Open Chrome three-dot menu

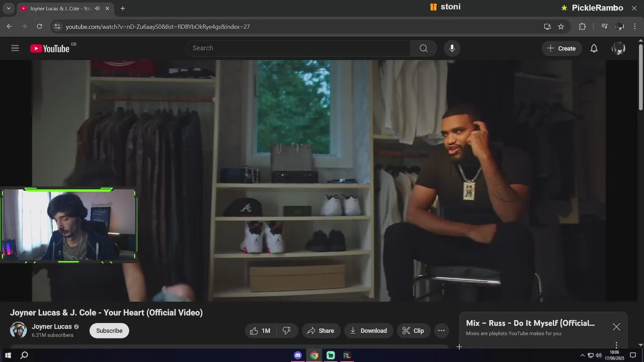click(635, 27)
